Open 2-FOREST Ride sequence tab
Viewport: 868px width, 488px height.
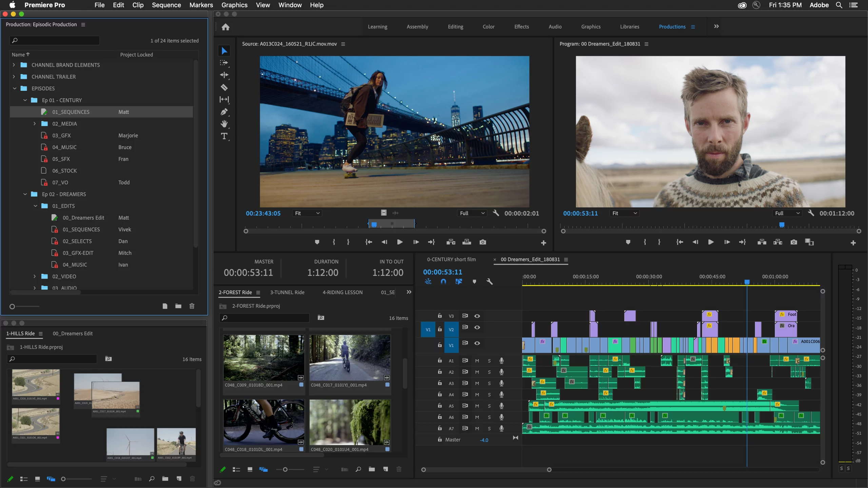coord(236,292)
